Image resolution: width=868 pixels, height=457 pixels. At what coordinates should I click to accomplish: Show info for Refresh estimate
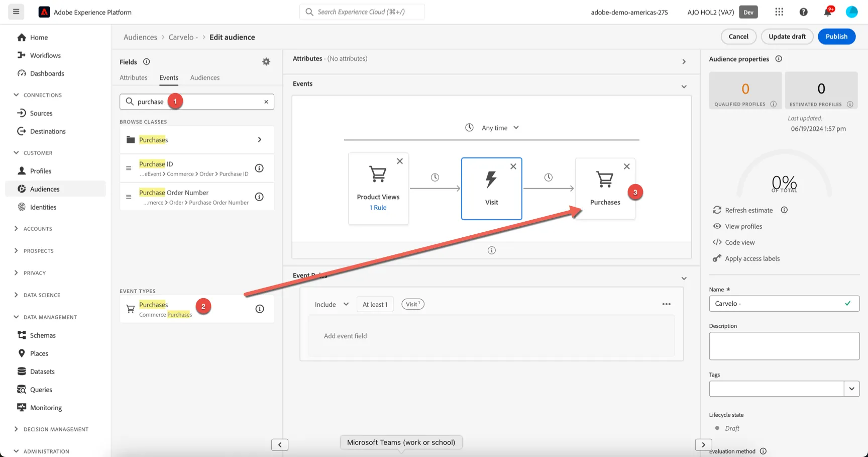(x=784, y=210)
